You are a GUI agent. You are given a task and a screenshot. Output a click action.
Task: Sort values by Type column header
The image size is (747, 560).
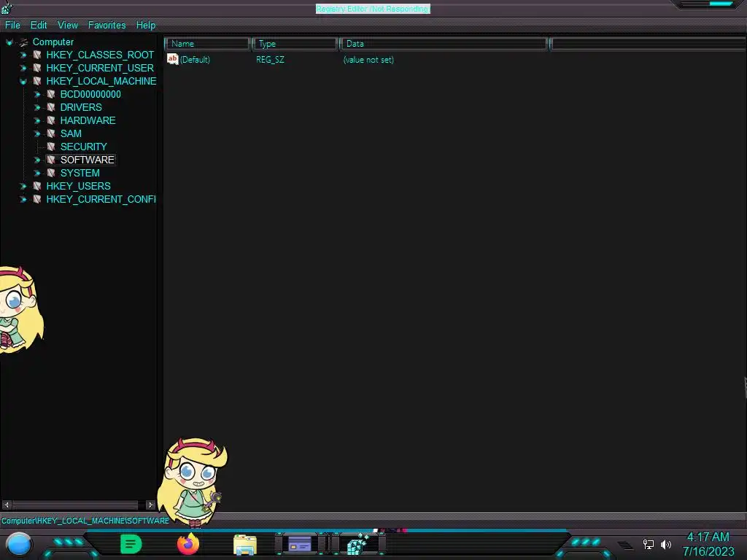click(x=295, y=44)
